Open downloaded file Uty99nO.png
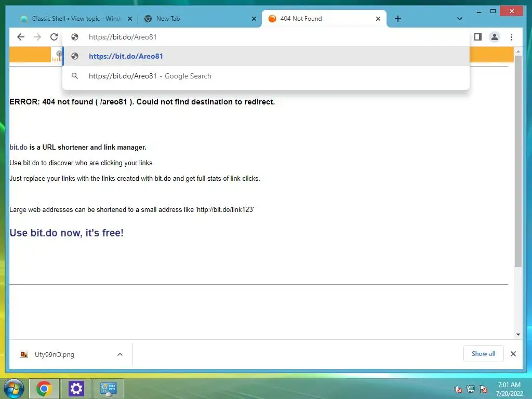Screen dimensions: 532x399 pos(54,354)
